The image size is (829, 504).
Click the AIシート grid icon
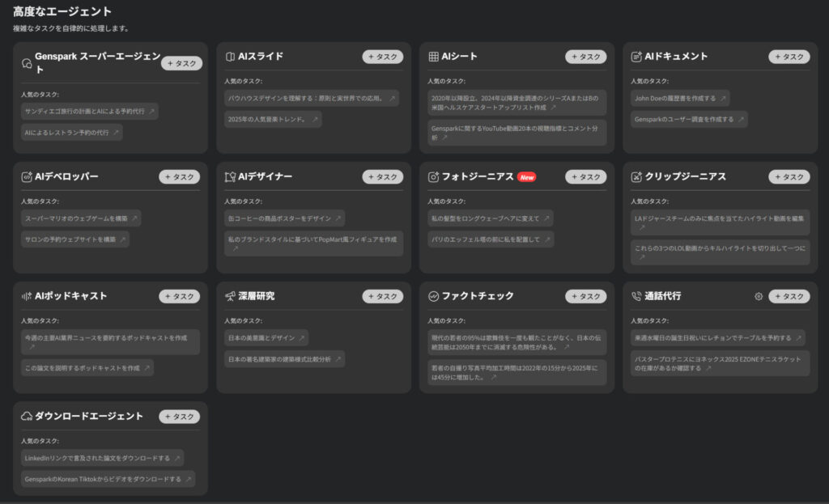pyautogui.click(x=433, y=57)
